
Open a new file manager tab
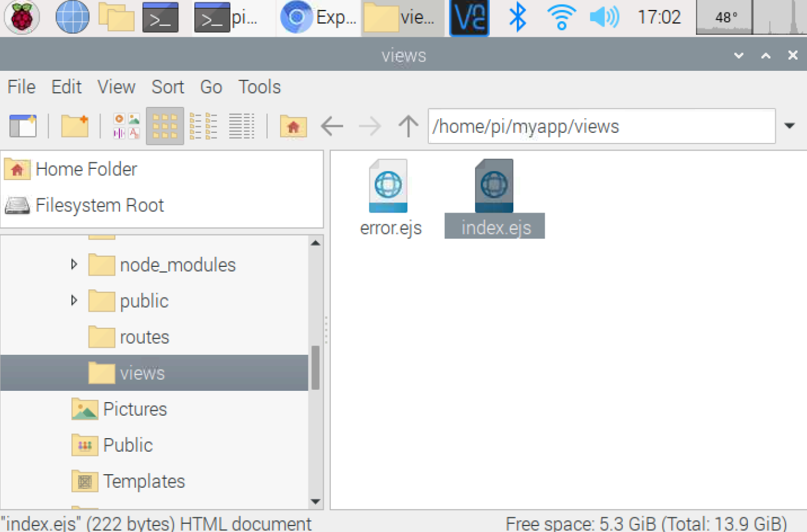click(22, 126)
